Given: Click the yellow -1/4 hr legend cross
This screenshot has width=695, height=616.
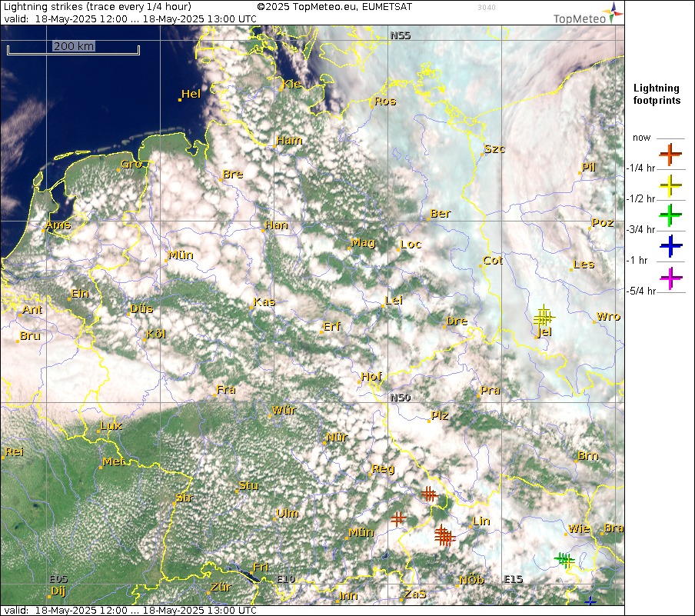Looking at the screenshot, I should pos(670,185).
